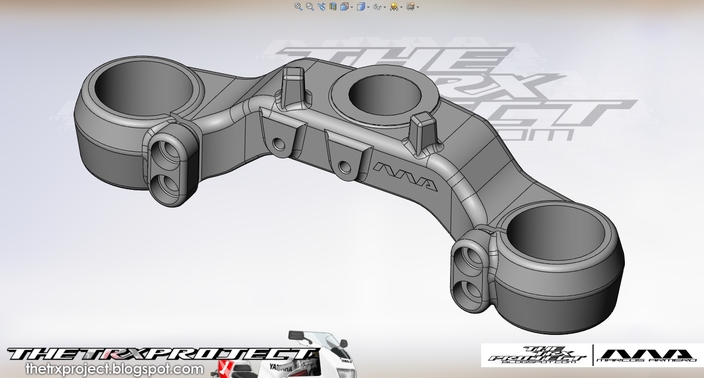Viewport: 704px width, 378px height.
Task: Open the View Orientation cube icon
Action: [344, 6]
